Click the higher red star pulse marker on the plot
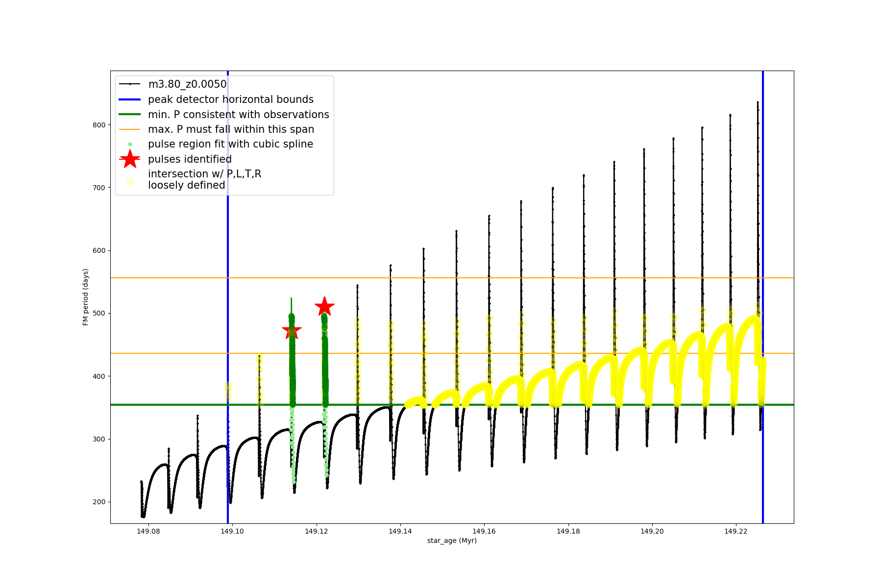This screenshot has width=882, height=588. (324, 307)
